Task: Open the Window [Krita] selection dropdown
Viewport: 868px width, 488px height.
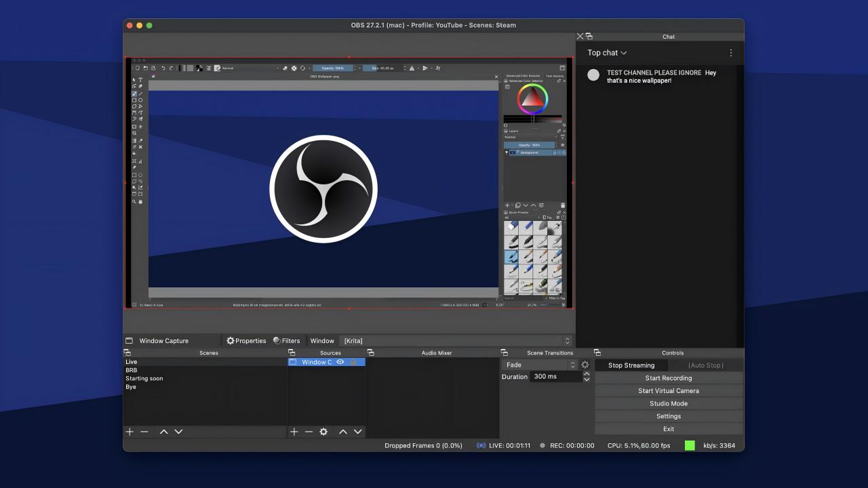Action: (456, 341)
